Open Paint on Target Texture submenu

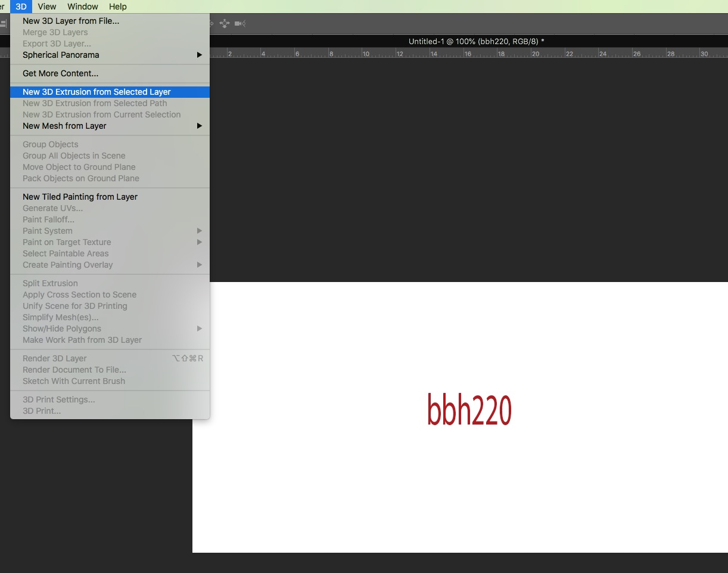(x=110, y=242)
